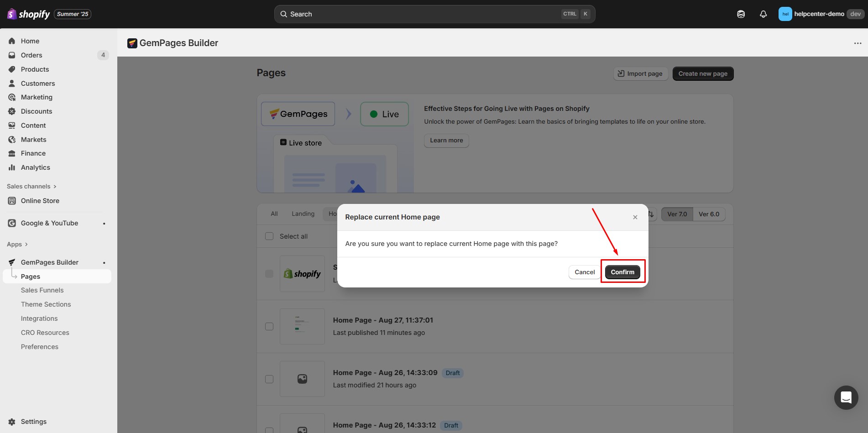
Task: Open the Sidekick assistant icon in top bar
Action: click(x=741, y=14)
